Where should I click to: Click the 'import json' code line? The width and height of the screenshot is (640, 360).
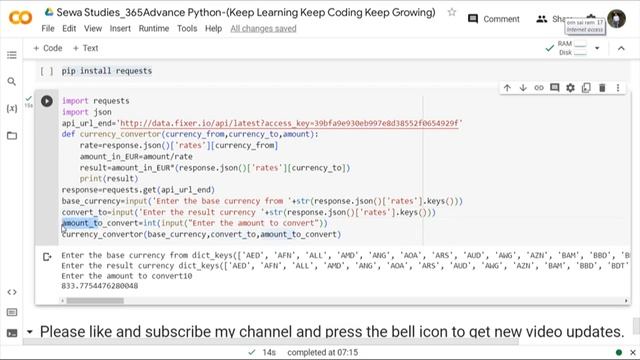pos(87,112)
